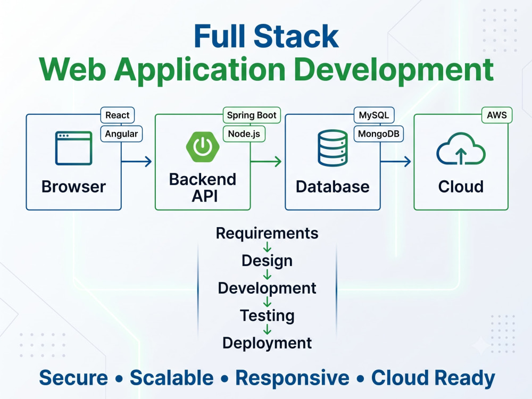
Task: Click the arrow below Design
Action: 267,274
